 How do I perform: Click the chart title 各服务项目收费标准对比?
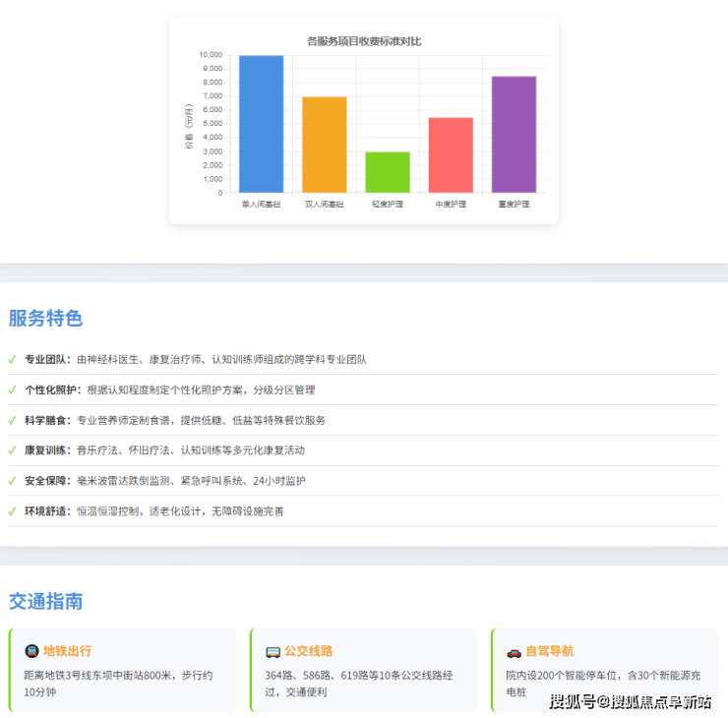364,41
